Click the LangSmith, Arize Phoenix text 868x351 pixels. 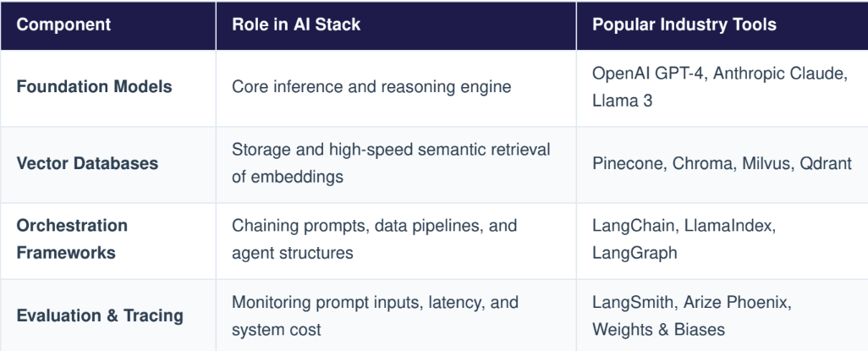pos(692,303)
